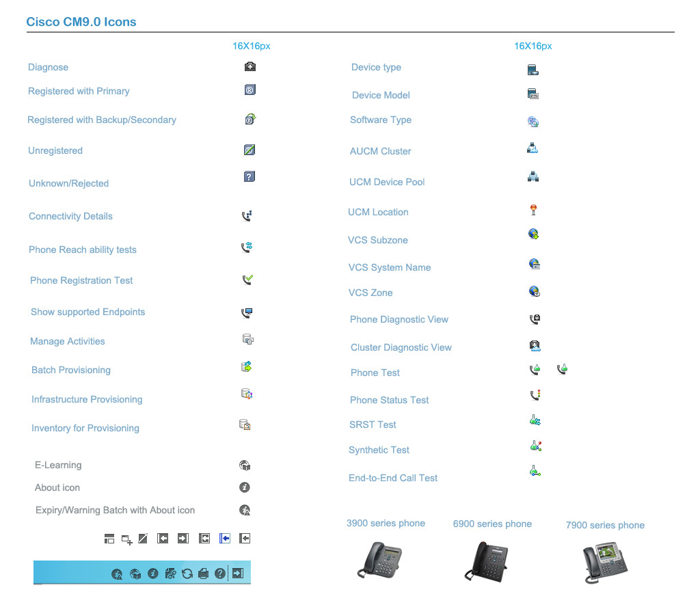The image size is (700, 607).
Task: Click the right-arrow icon at blue toolbar end
Action: (237, 573)
